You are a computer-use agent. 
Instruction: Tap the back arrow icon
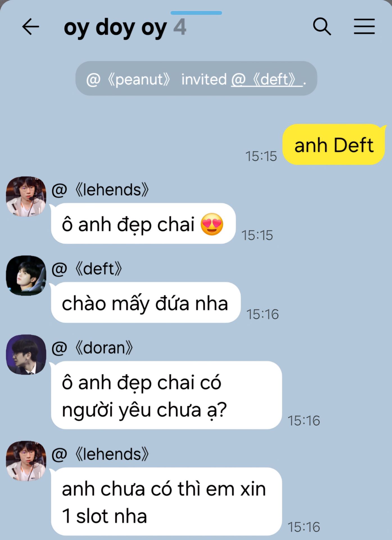[30, 27]
